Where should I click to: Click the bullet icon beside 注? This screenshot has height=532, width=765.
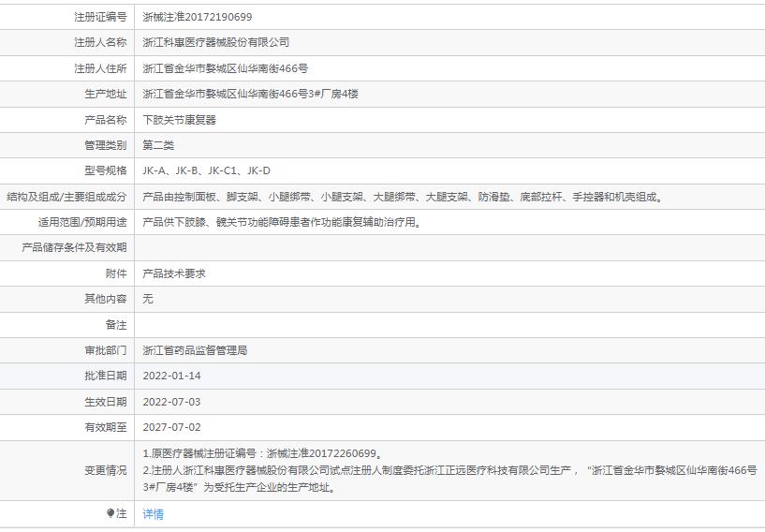click(110, 513)
